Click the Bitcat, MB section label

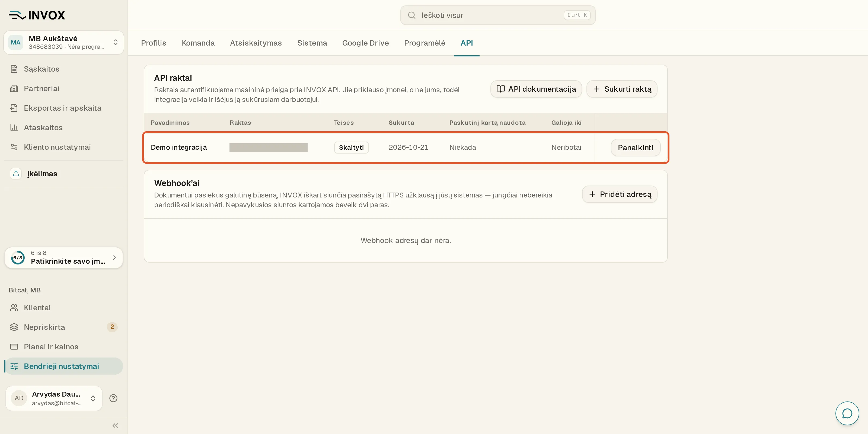tap(25, 290)
